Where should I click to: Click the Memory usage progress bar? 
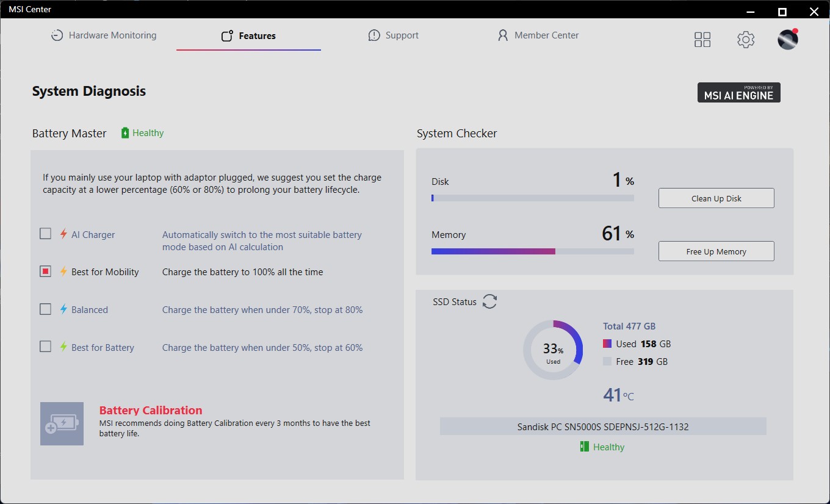coord(533,251)
